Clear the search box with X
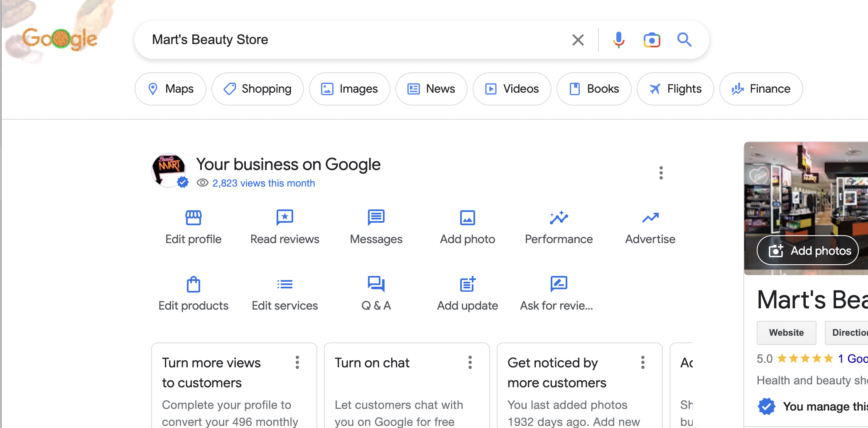 [x=578, y=40]
